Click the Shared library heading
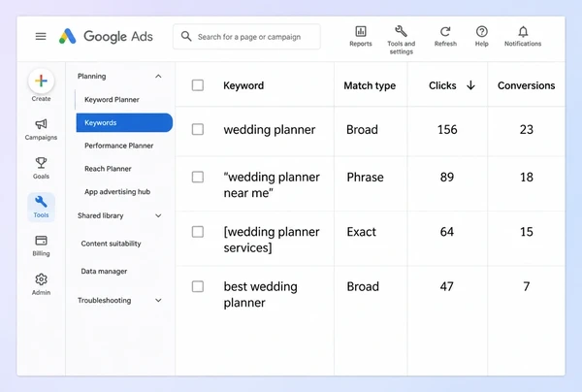The height and width of the screenshot is (392, 582). 100,215
